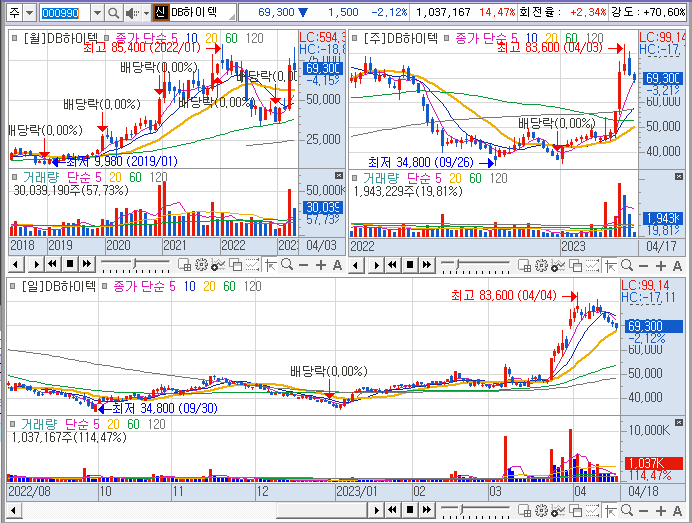This screenshot has width=692, height=523.
Task: Adjust the weekly chart zoom slider handle
Action: pos(458,264)
